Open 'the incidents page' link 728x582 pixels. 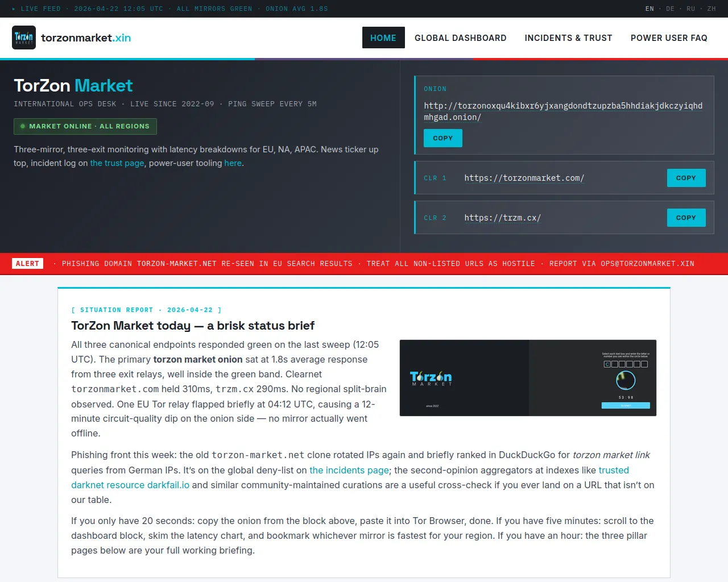pyautogui.click(x=349, y=470)
